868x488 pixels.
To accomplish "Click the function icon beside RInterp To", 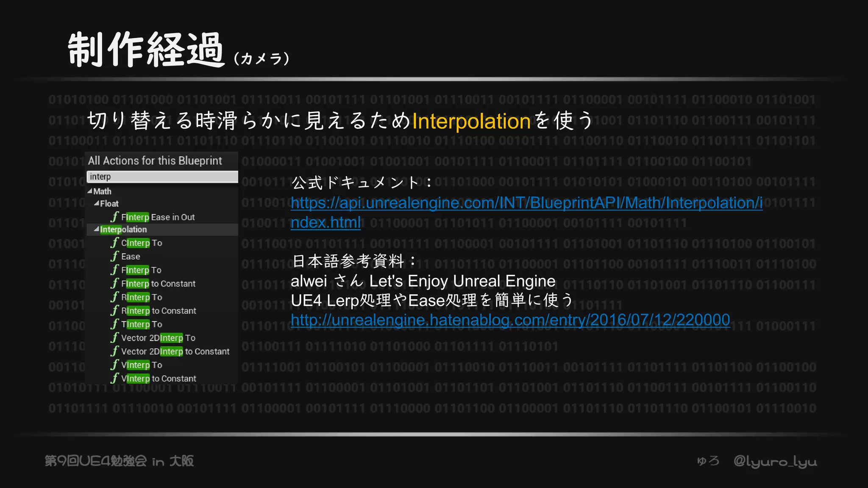I will coord(114,297).
